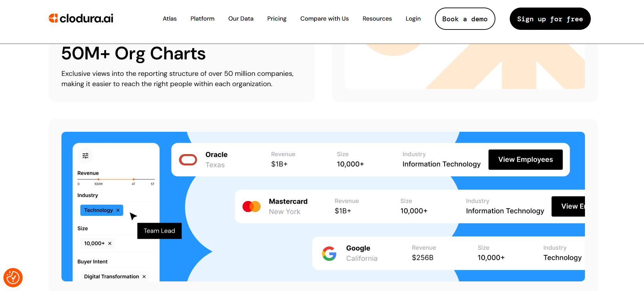Click the Team Lead tooltip label
Screen dimensions: 644x291
point(159,231)
